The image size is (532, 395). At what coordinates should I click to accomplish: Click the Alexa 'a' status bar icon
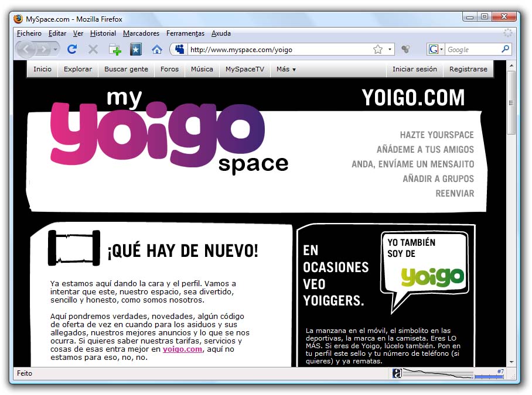tap(397, 373)
